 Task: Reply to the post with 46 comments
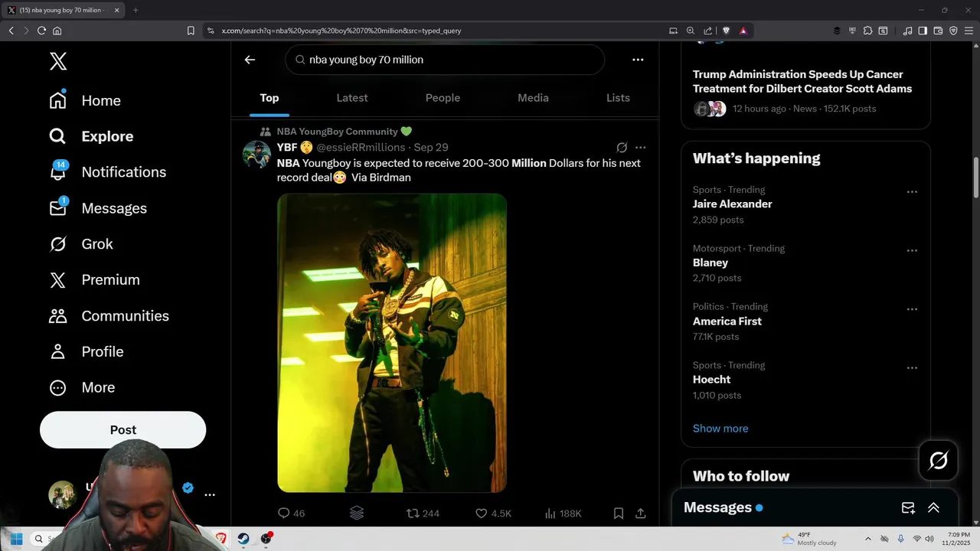pos(291,514)
